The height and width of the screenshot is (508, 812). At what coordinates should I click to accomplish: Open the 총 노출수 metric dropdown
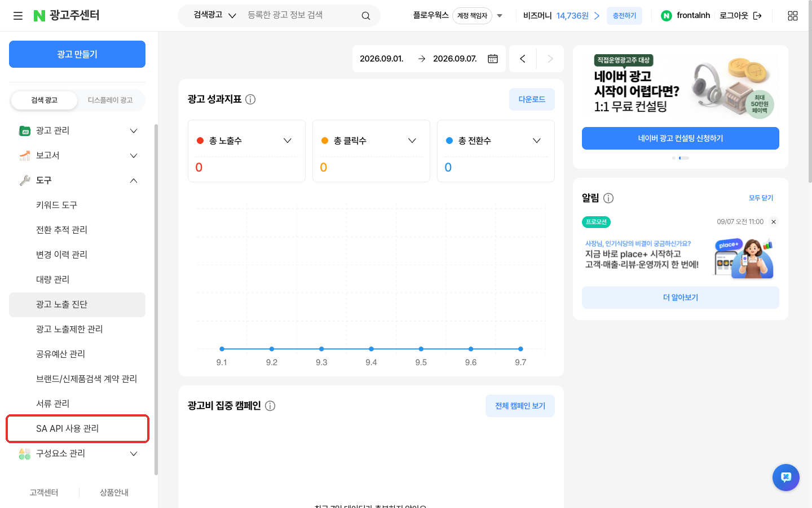tap(288, 141)
